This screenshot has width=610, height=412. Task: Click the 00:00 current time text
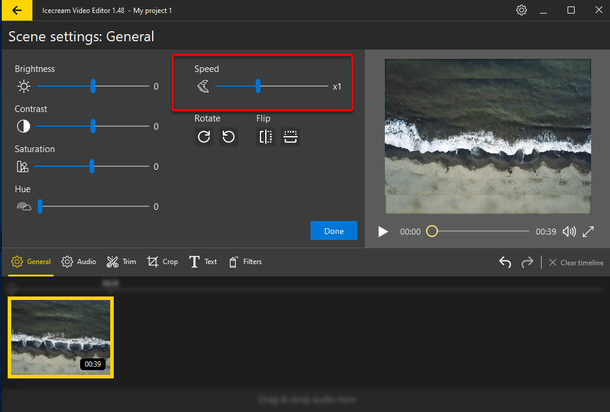410,232
